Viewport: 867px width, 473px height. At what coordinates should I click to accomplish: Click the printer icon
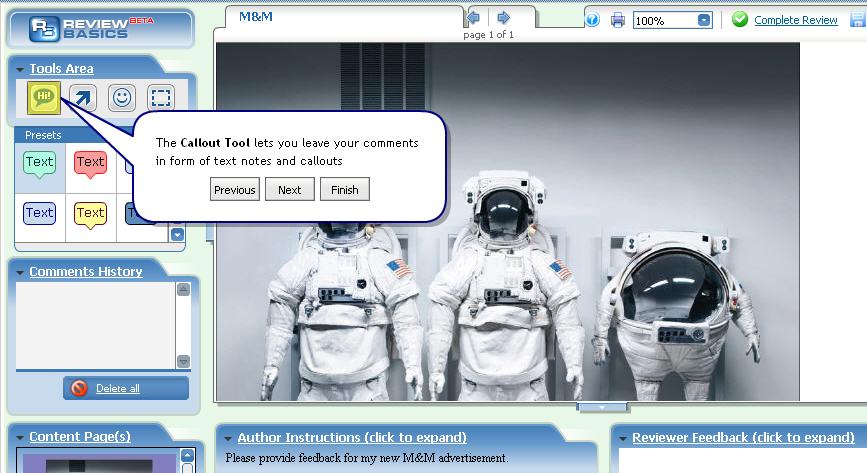(618, 20)
